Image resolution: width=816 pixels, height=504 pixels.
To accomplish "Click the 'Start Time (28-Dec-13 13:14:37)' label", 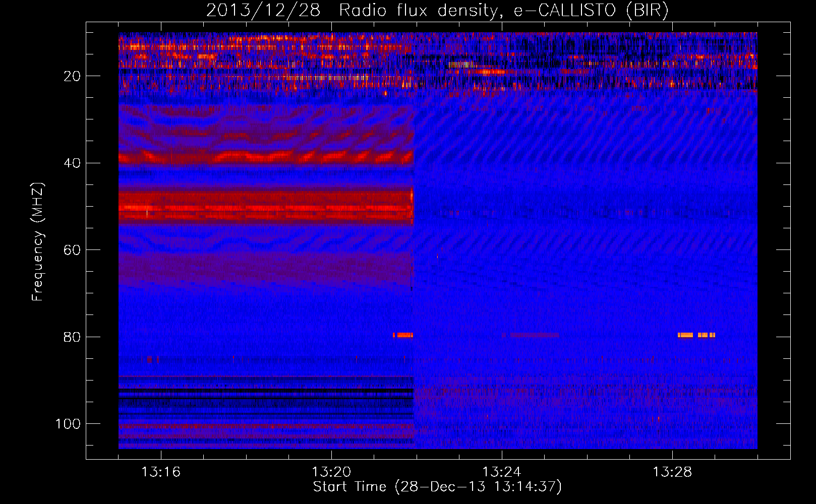I will click(437, 487).
